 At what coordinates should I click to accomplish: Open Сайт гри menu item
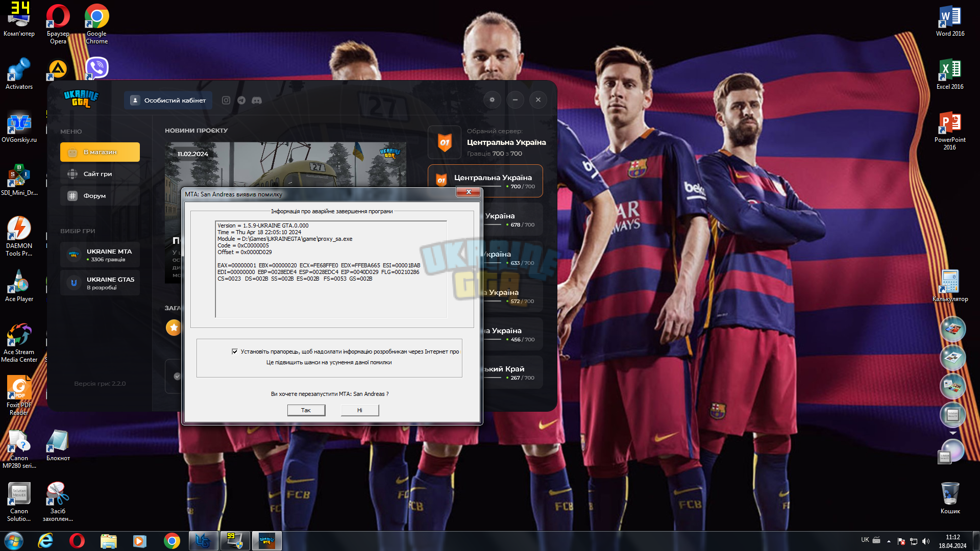point(100,174)
